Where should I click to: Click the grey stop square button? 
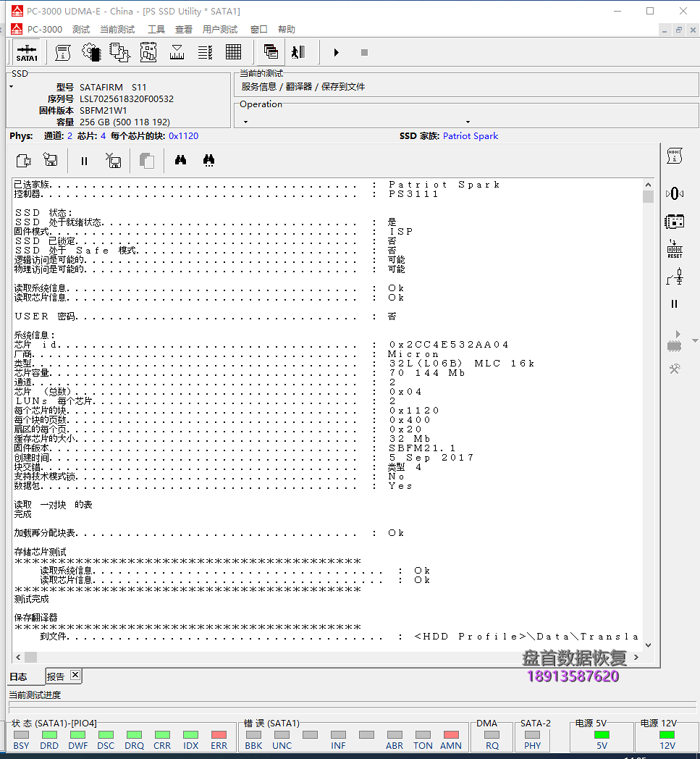(x=364, y=52)
